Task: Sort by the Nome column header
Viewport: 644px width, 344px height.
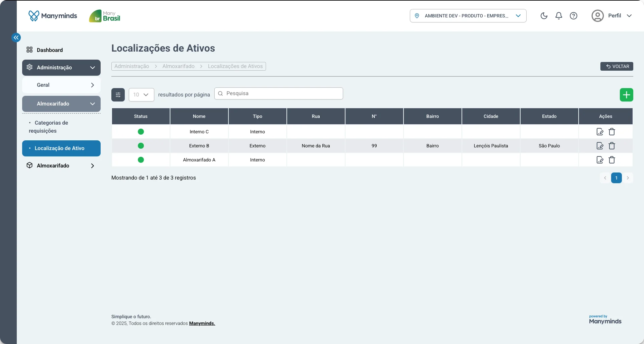Action: [x=199, y=116]
